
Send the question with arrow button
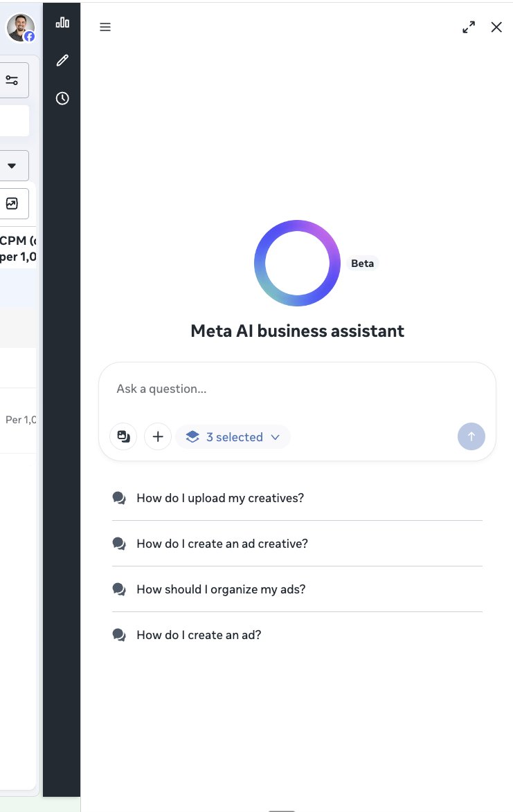coord(471,436)
